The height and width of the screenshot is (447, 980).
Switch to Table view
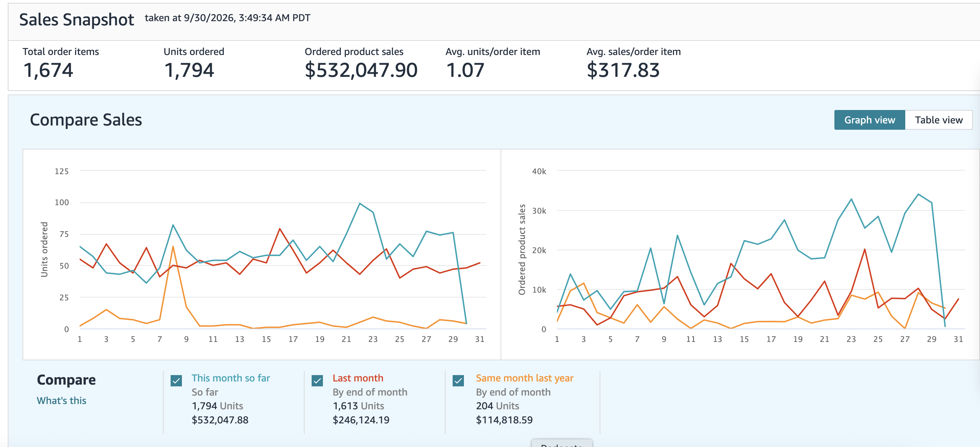pos(938,120)
